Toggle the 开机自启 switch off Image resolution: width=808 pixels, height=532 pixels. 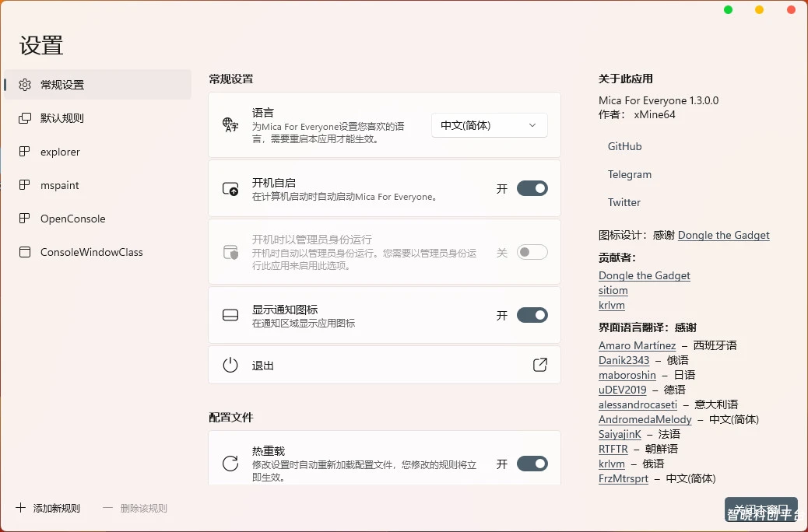coord(532,188)
